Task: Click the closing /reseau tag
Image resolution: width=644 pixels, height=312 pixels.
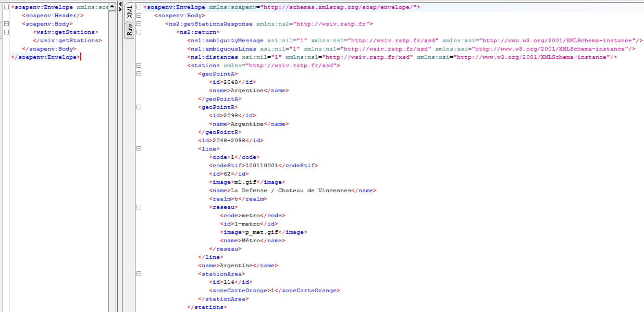Action: point(225,249)
